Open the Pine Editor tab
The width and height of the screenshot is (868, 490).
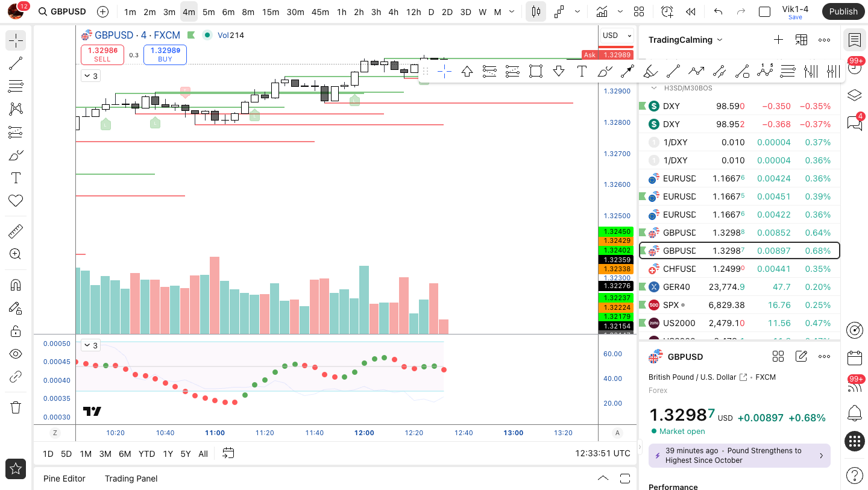(x=64, y=479)
